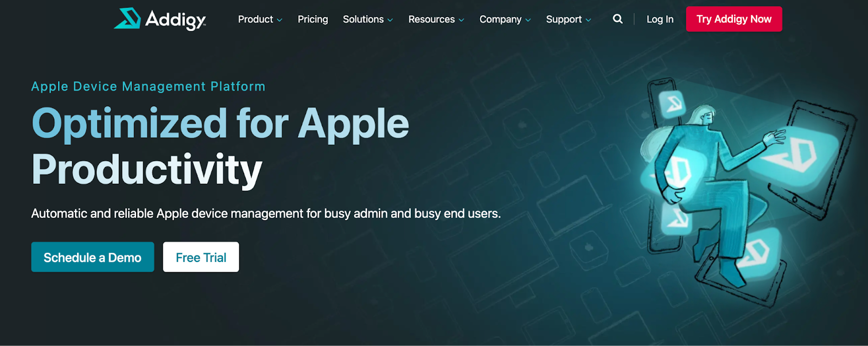Image resolution: width=868 pixels, height=346 pixels.
Task: Click the Schedule a Demo button
Action: point(93,257)
